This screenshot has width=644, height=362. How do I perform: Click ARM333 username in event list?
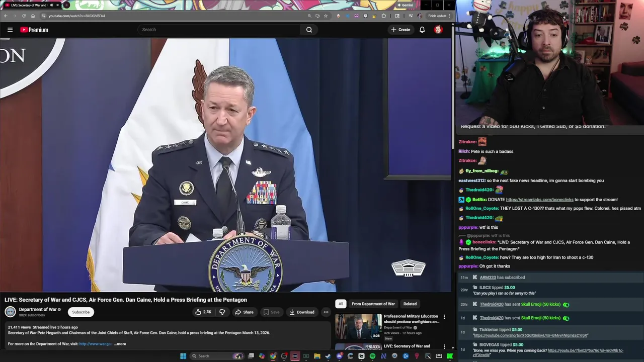[x=488, y=278]
